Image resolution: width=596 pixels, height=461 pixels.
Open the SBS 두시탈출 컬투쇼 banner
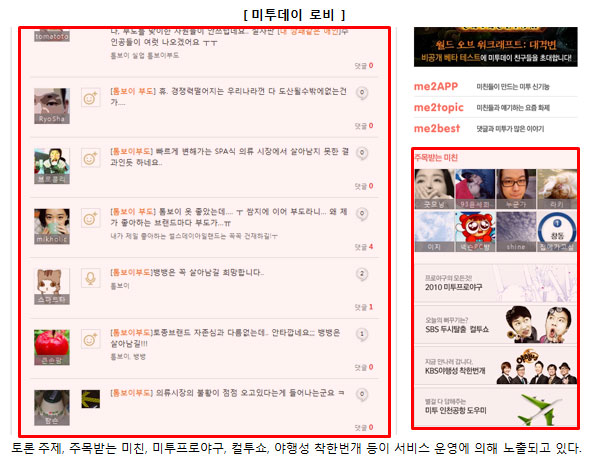[496, 325]
